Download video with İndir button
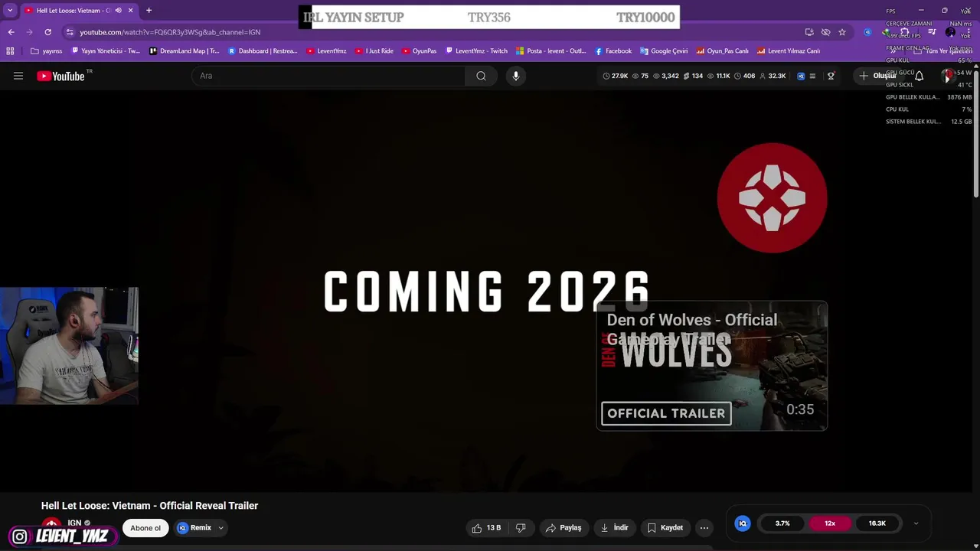980x551 pixels. [x=614, y=527]
